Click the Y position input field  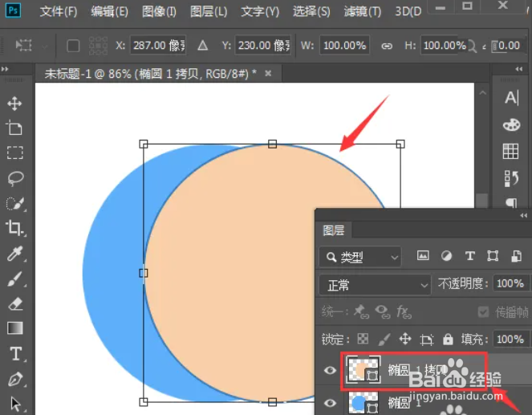263,45
